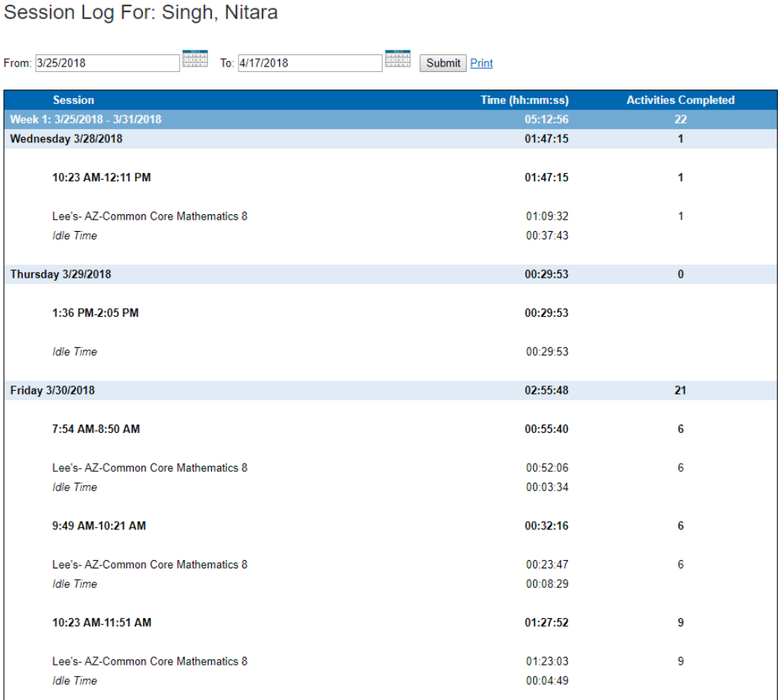Select the weekly total time 05:12:56

click(x=546, y=119)
